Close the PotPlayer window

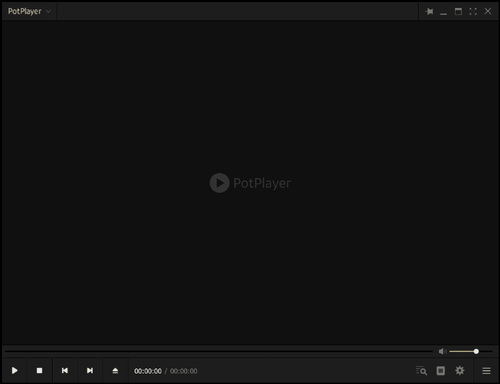[x=488, y=11]
